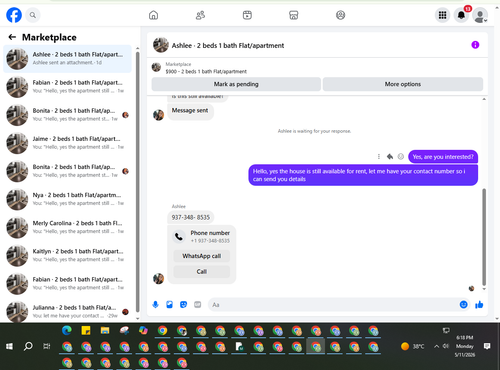
Task: Go to the Home feed icon
Action: (x=153, y=15)
